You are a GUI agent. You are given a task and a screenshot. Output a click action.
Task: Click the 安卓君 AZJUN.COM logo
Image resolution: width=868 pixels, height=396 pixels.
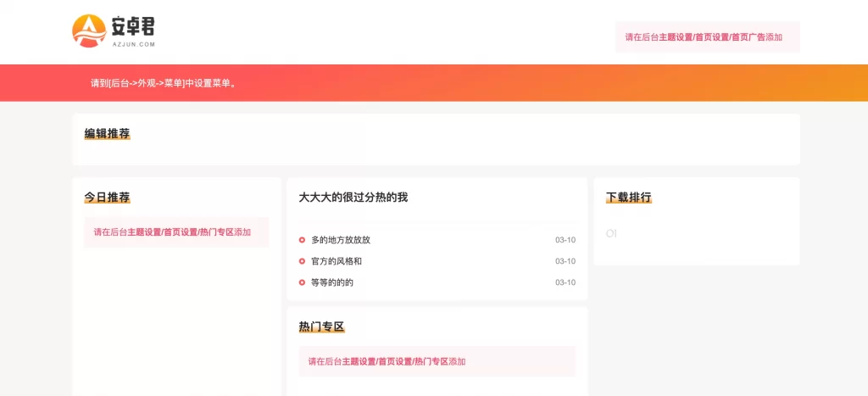(114, 31)
